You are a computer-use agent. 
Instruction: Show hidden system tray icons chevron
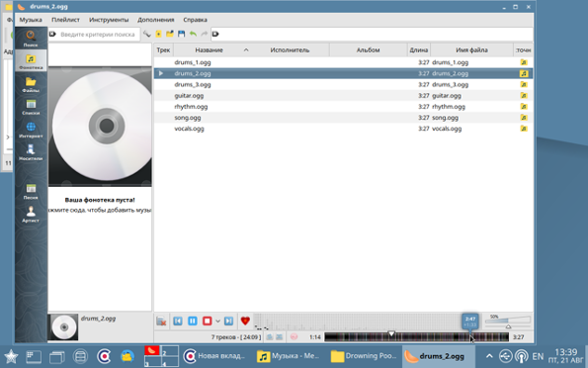(x=489, y=356)
